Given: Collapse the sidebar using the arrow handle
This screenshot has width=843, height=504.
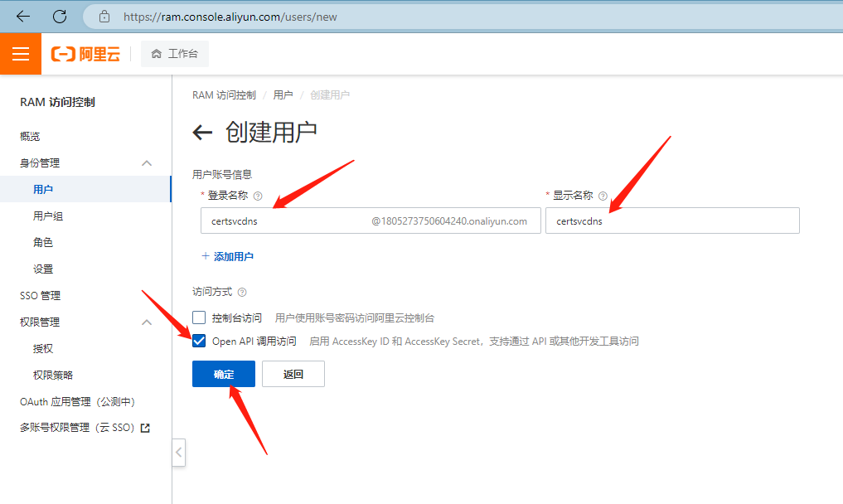Looking at the screenshot, I should pos(179,453).
